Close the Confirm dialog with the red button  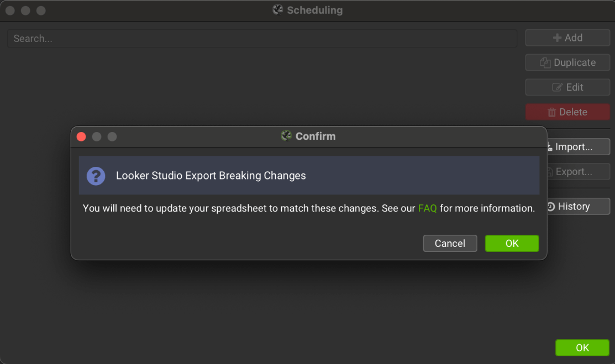81,136
